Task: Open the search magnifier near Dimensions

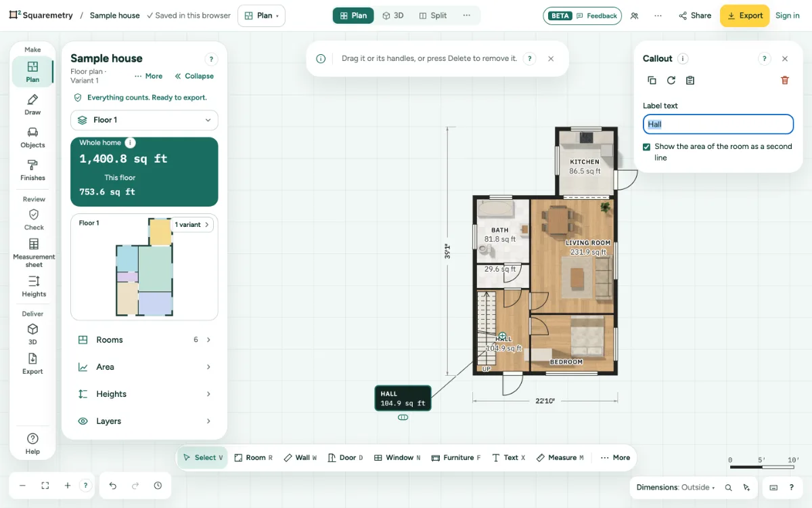Action: [729, 488]
